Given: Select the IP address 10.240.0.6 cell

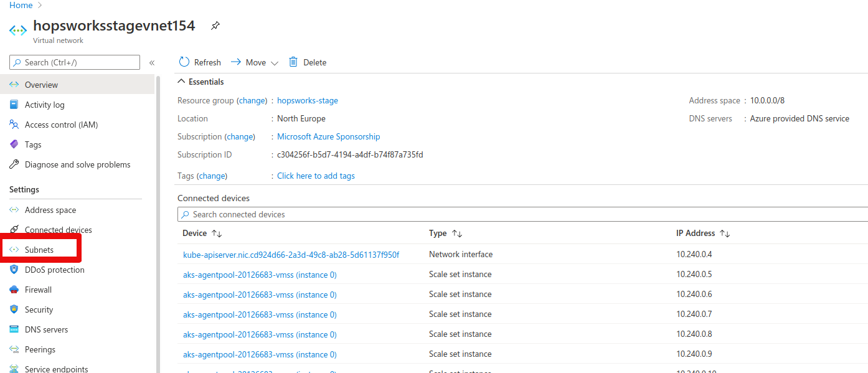Looking at the screenshot, I should 694,294.
